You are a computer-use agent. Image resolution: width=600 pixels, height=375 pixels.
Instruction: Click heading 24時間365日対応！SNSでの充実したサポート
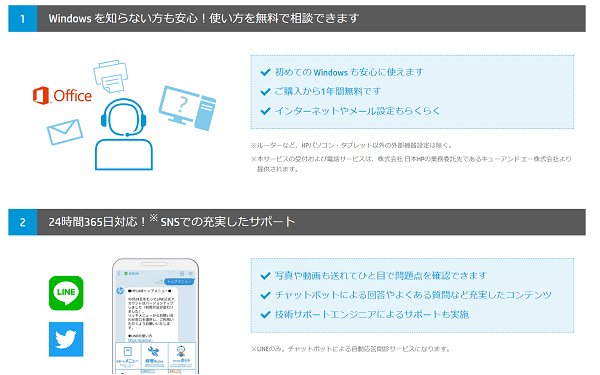point(172,221)
